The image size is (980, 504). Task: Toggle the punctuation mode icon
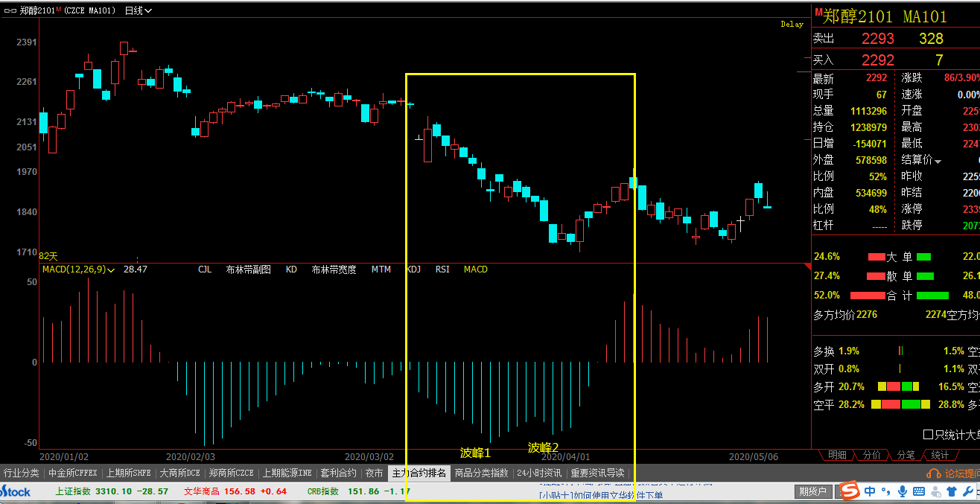click(x=886, y=491)
